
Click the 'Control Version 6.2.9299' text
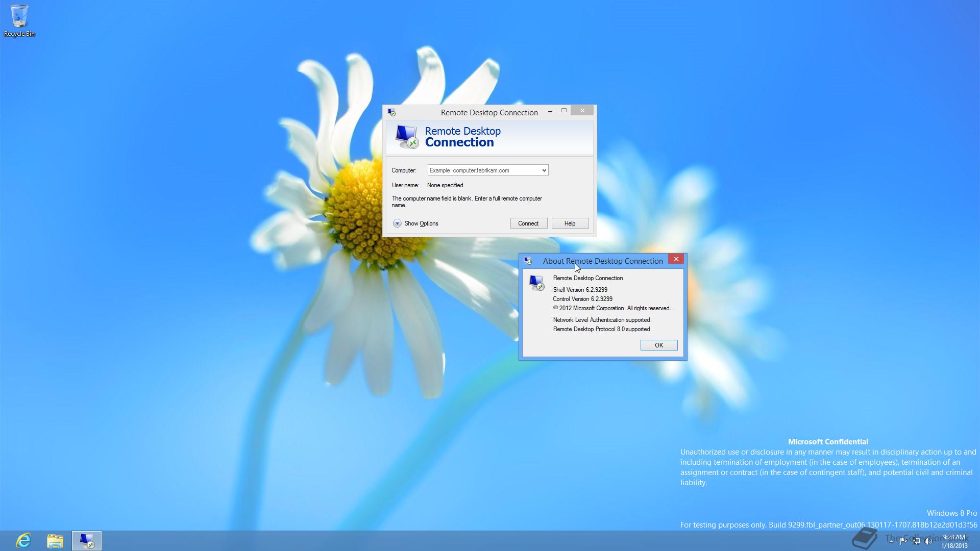pyautogui.click(x=582, y=299)
